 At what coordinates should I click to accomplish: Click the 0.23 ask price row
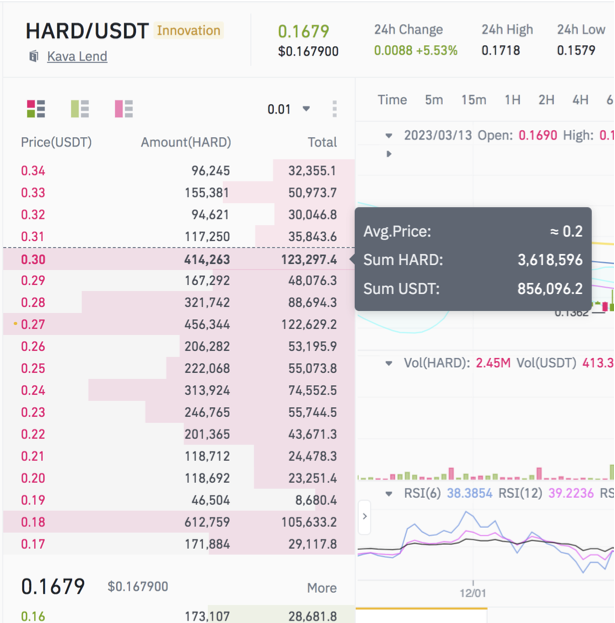tap(179, 412)
